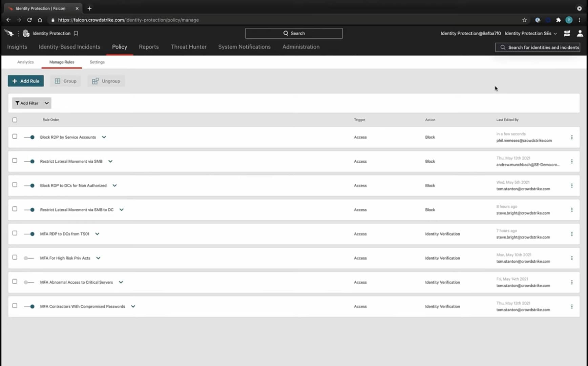Open more options for MFA Abnormal Access rule
Screen dimensions: 588x366
coord(572,282)
